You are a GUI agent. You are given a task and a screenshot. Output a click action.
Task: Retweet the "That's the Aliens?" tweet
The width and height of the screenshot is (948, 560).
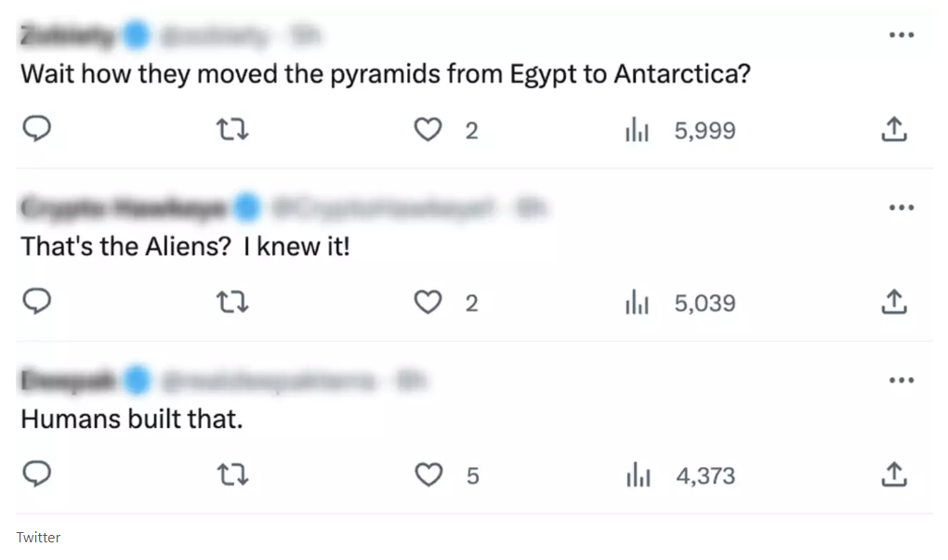point(231,303)
